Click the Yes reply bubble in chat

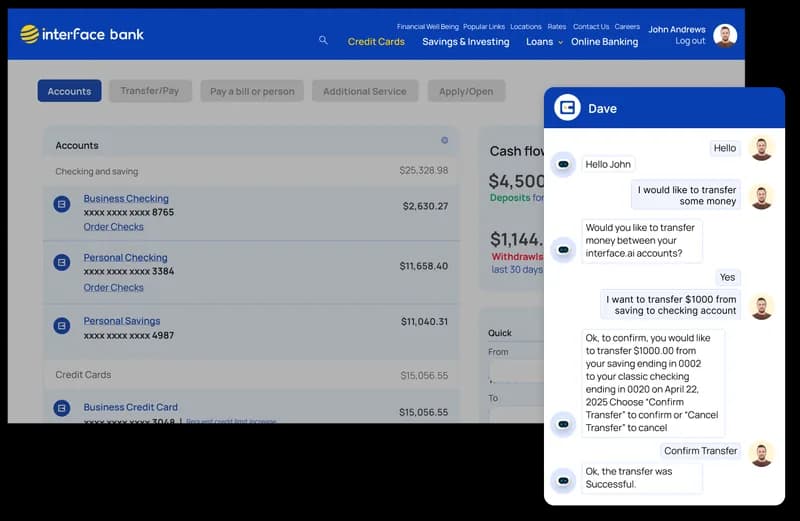pos(727,277)
